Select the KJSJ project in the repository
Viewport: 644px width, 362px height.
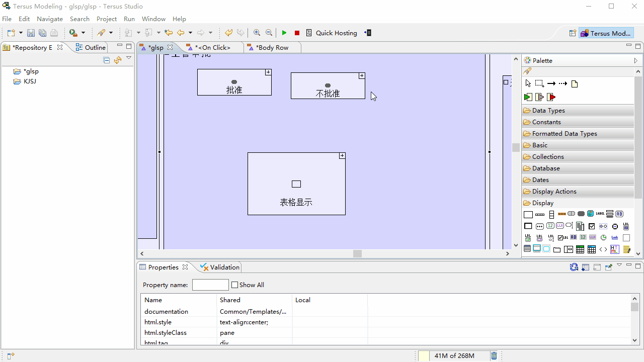(25, 81)
